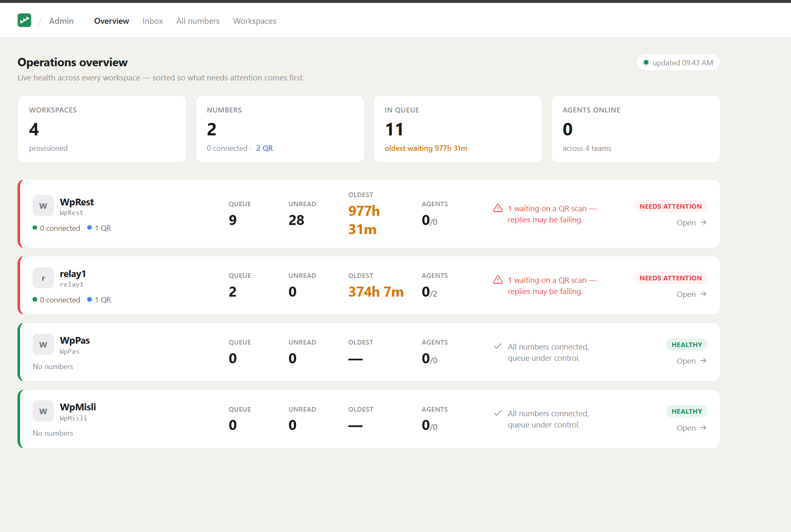Viewport: 791px width, 532px height.
Task: Open the WpPas workspace link
Action: pyautogui.click(x=691, y=361)
